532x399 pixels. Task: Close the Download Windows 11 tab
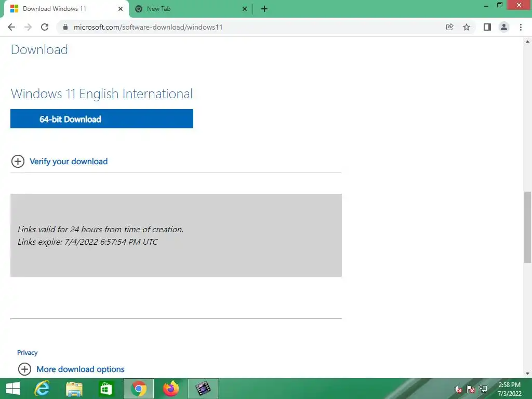121,9
